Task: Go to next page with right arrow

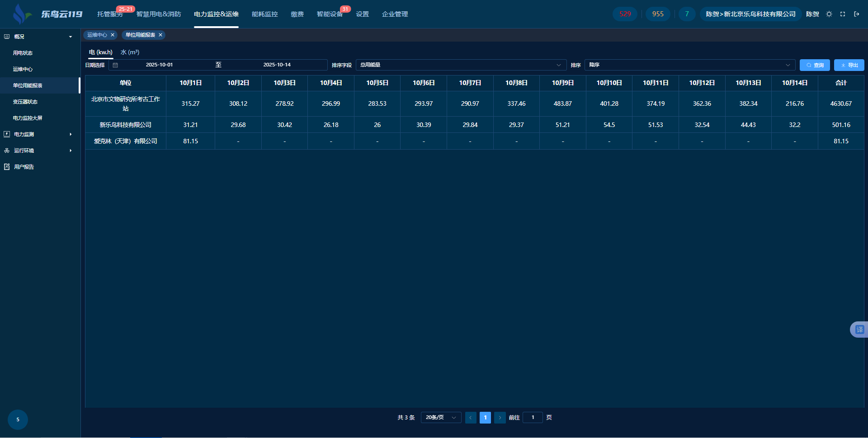Action: [500, 418]
